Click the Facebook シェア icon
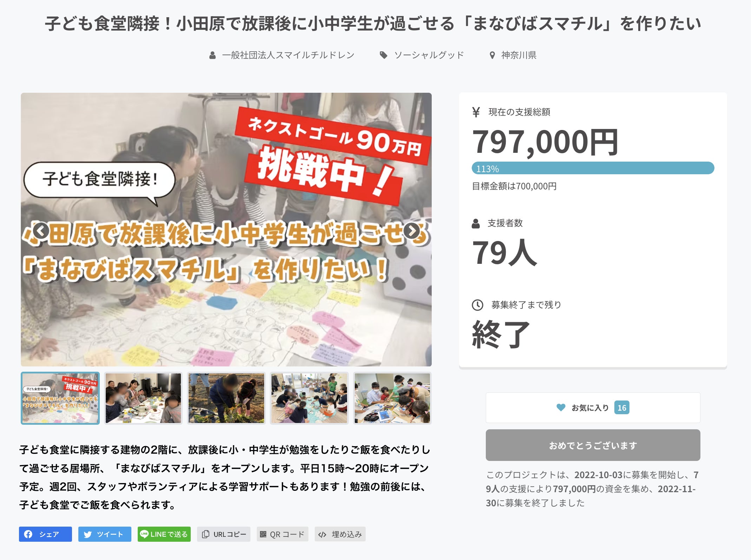 [28, 534]
